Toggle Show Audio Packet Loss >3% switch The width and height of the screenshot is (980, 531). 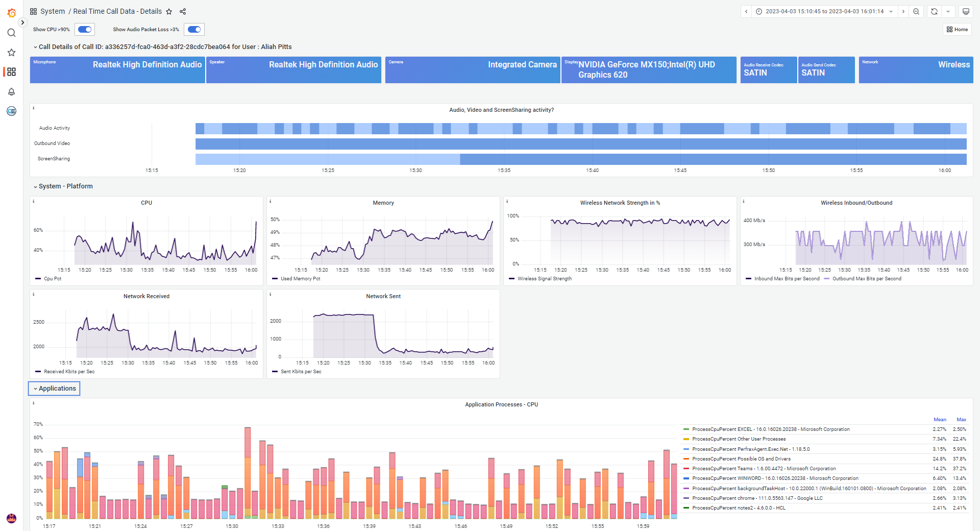(x=194, y=30)
